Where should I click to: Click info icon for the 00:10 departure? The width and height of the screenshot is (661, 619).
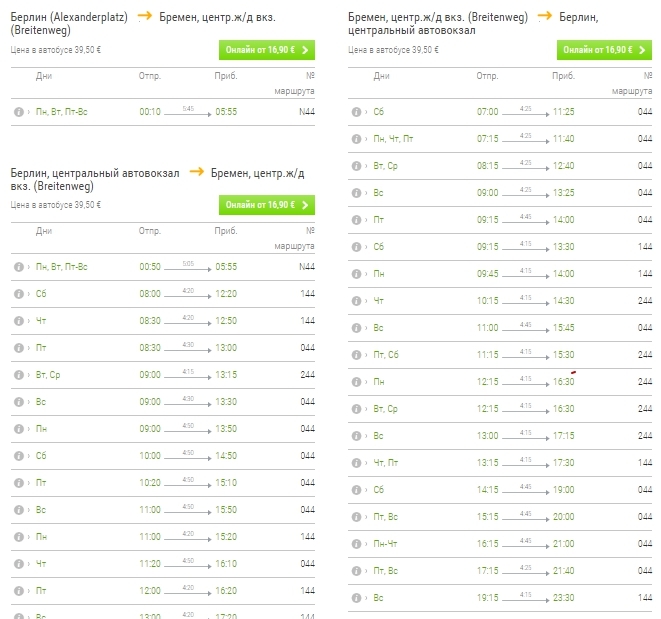(19, 112)
